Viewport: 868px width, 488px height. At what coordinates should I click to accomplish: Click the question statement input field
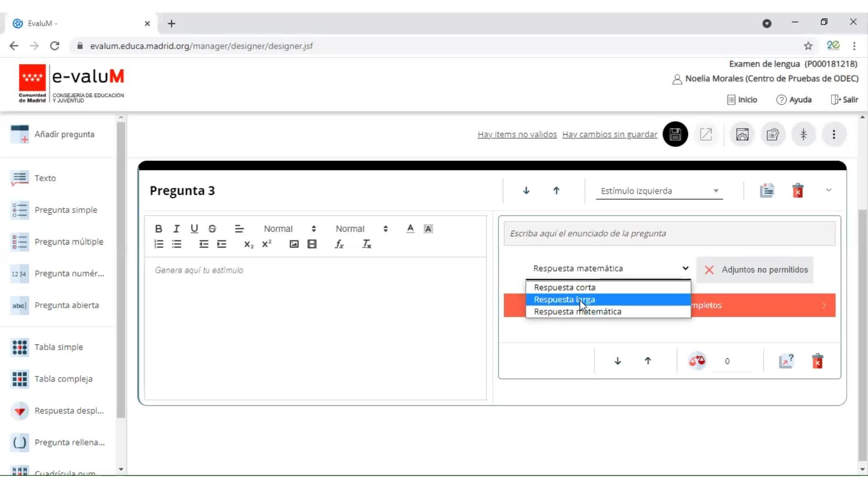point(669,234)
